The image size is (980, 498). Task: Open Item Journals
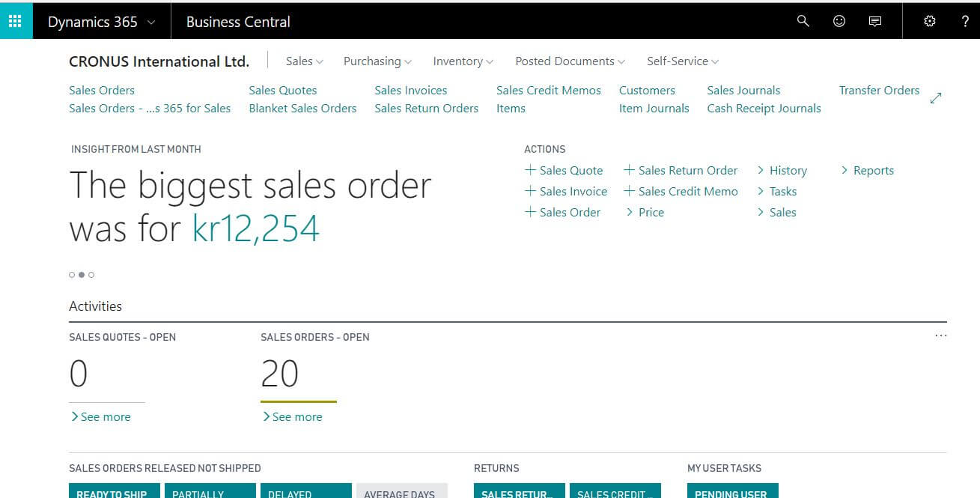[x=654, y=109]
